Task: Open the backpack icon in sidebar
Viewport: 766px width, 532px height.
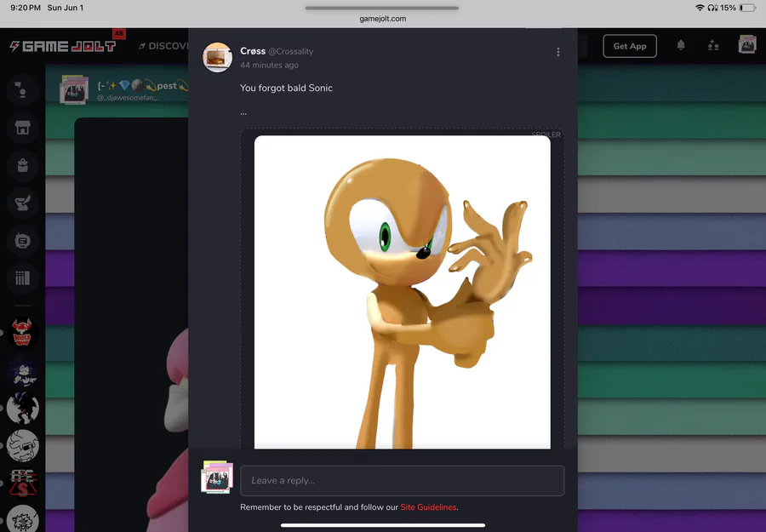Action: tap(22, 166)
